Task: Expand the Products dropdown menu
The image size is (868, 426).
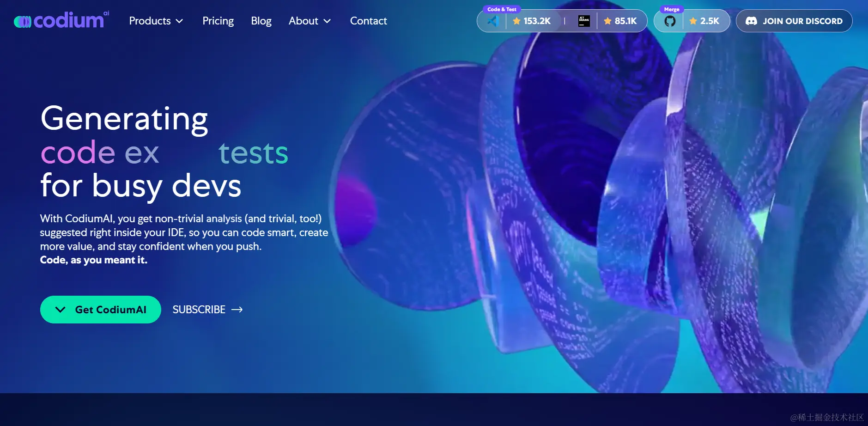Action: (x=156, y=21)
